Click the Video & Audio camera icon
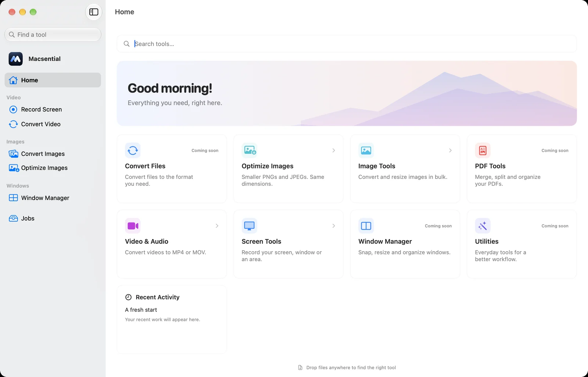The width and height of the screenshot is (588, 377). [133, 226]
